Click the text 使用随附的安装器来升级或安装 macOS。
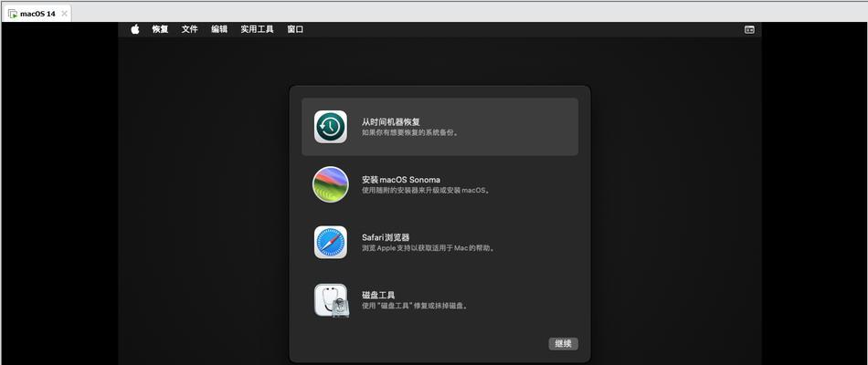 coord(427,190)
